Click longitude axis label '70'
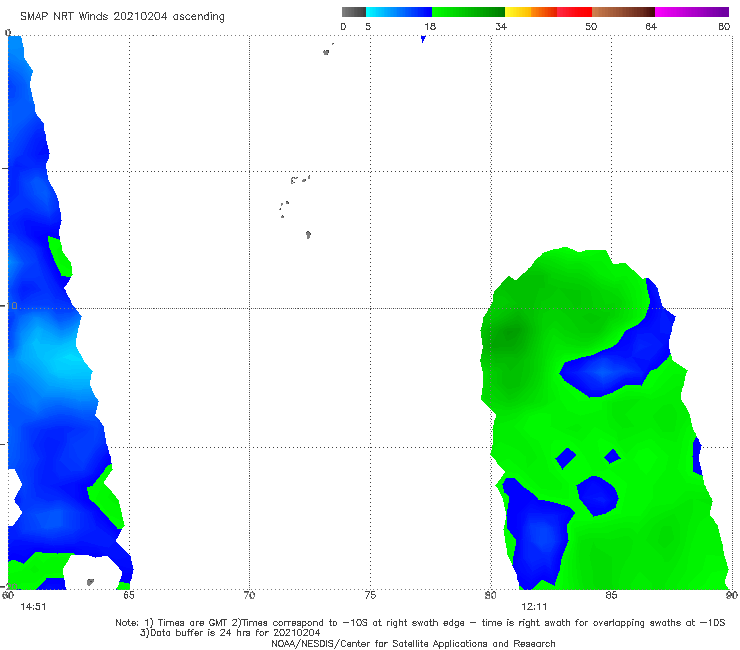This screenshot has height=650, width=740. tap(249, 595)
